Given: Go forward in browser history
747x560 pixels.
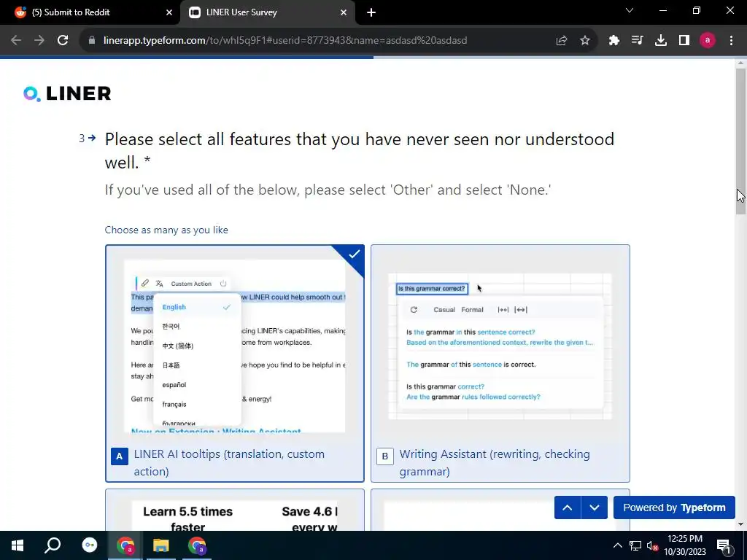Looking at the screenshot, I should 39,41.
